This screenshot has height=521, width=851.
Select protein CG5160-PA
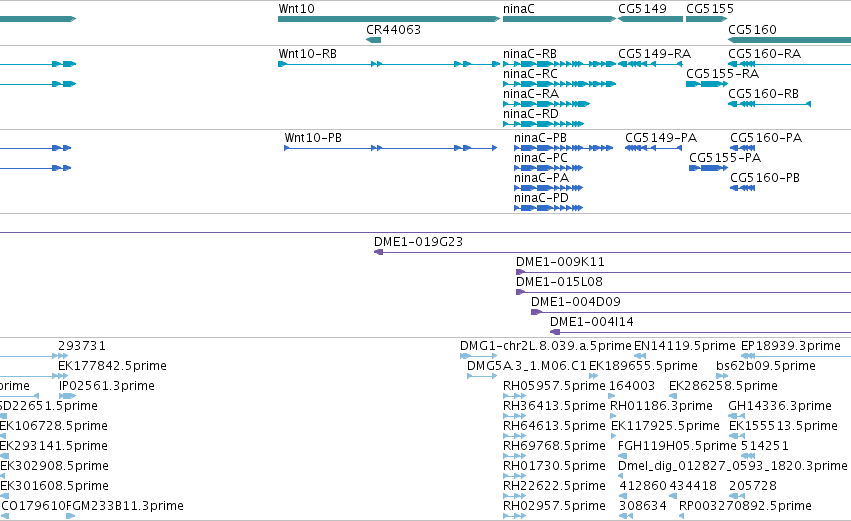742,148
